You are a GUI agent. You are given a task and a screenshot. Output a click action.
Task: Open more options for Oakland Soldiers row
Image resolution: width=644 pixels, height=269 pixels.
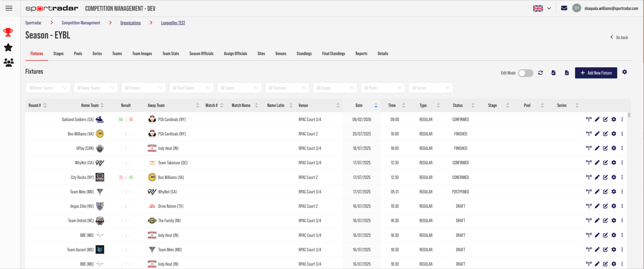tap(622, 119)
